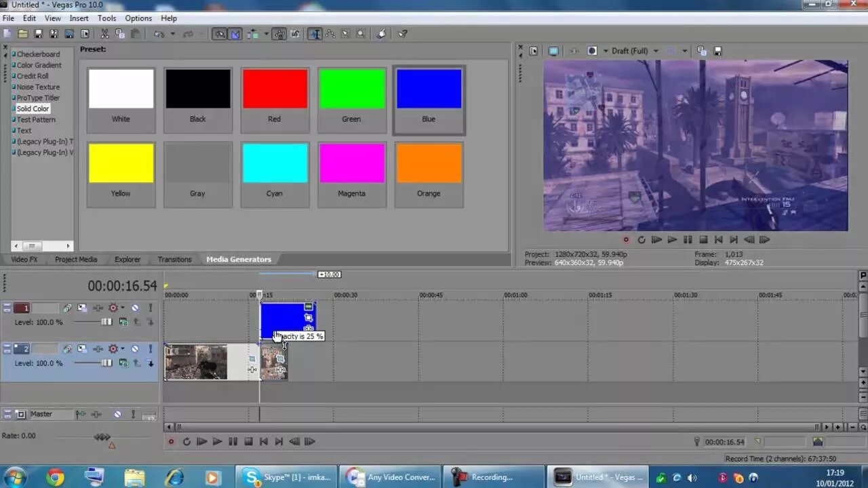Undo the last action in the toolbar
This screenshot has width=868, height=488.
click(159, 34)
